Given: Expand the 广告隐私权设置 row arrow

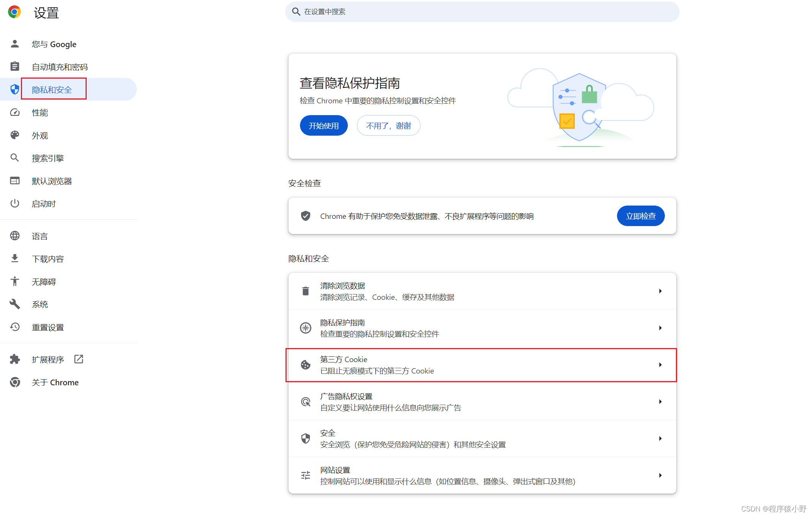Looking at the screenshot, I should pos(660,402).
